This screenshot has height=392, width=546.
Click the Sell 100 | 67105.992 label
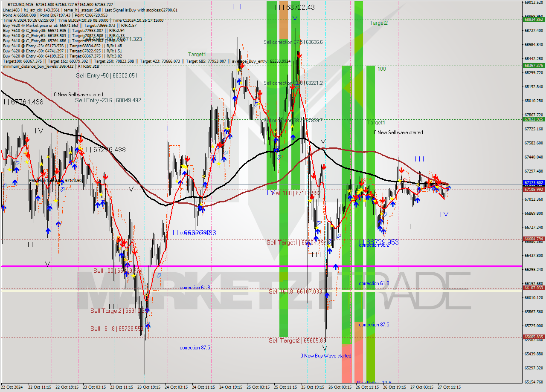click(296, 193)
